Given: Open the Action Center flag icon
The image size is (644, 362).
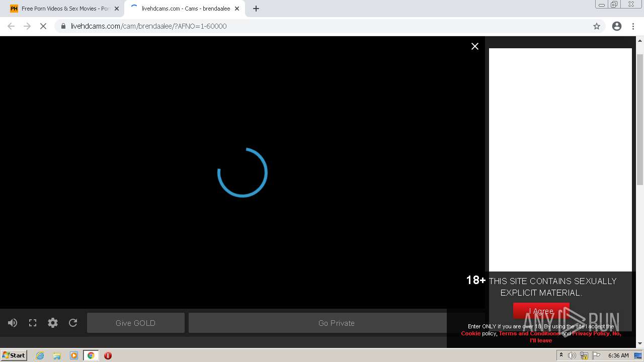Looking at the screenshot, I should tap(596, 355).
